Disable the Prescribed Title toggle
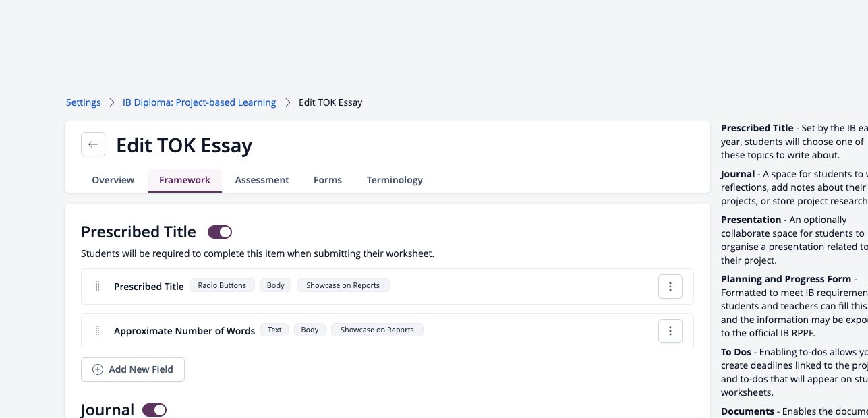The width and height of the screenshot is (868, 418). point(220,232)
